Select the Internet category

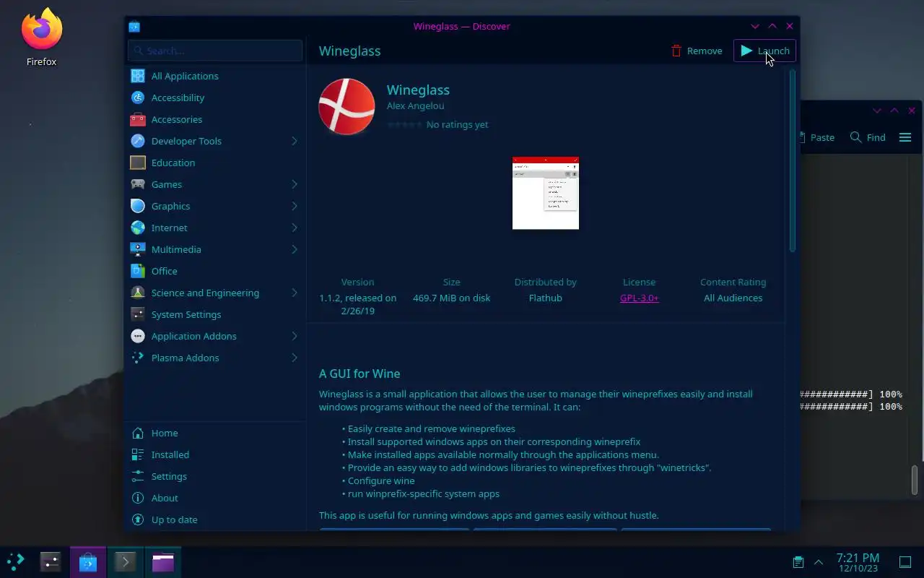tap(215, 228)
